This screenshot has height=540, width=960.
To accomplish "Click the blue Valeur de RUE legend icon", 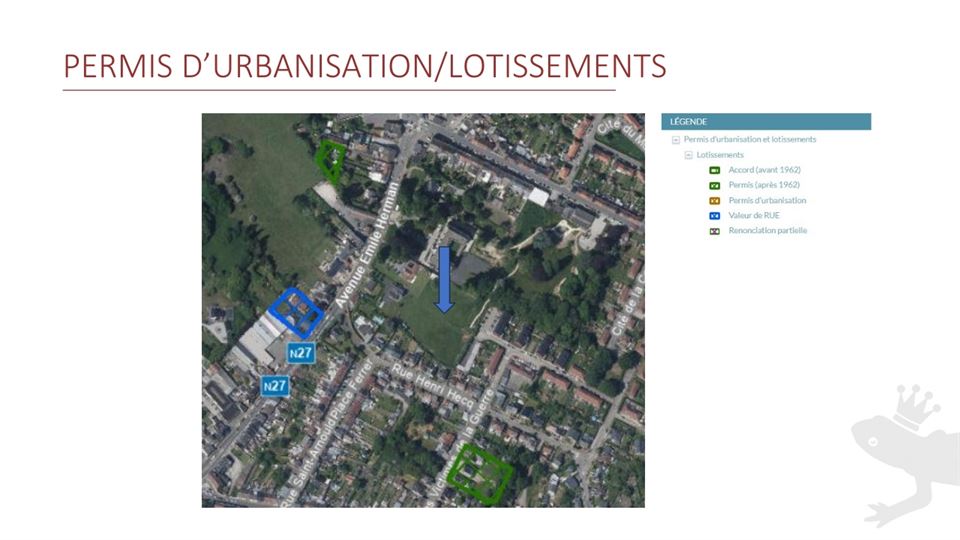I will tap(714, 215).
